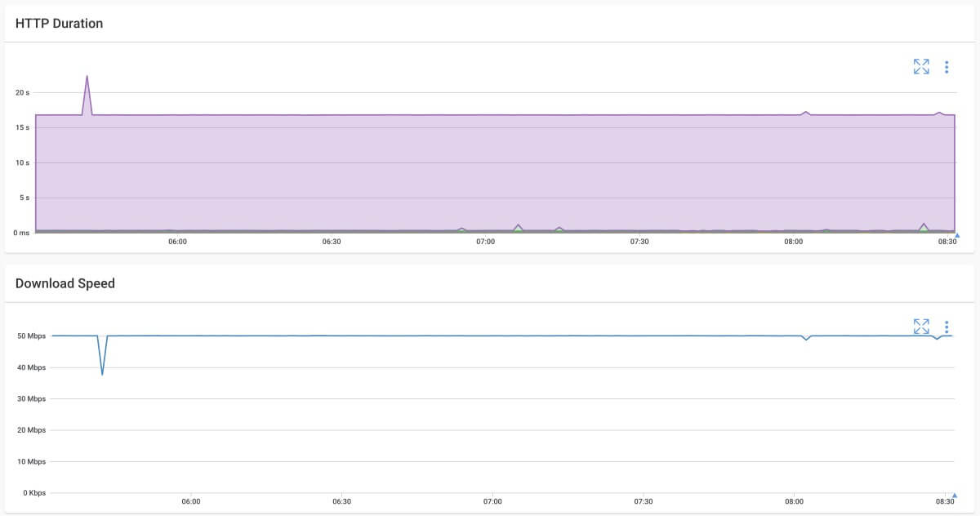Click the blue annotation triangle under HTTP Duration chart
This screenshot has height=516, width=980.
click(x=955, y=237)
